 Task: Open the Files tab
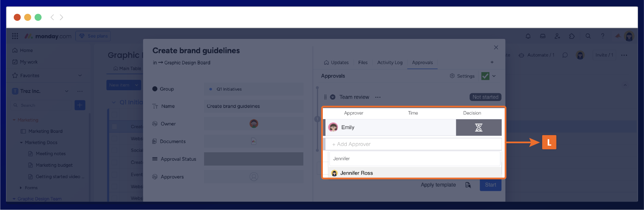(x=363, y=62)
